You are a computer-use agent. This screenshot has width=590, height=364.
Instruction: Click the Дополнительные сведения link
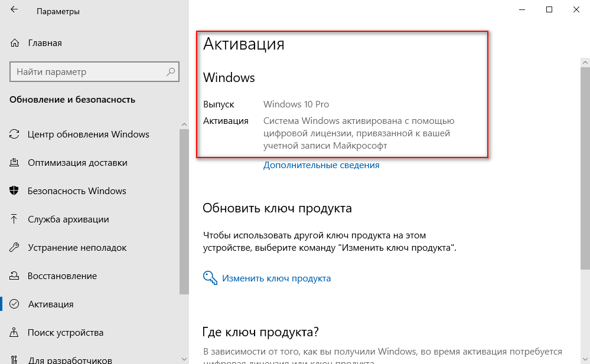pos(321,165)
